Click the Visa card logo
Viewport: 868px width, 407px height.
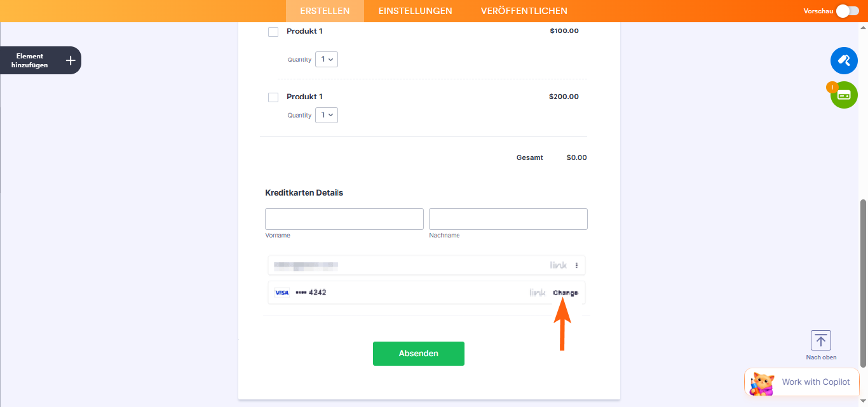[281, 293]
